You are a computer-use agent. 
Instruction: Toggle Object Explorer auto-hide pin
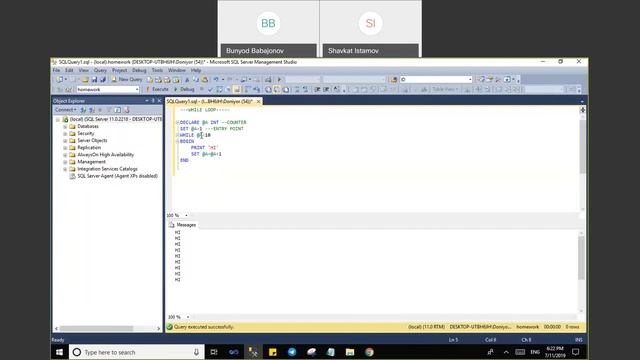point(153,101)
